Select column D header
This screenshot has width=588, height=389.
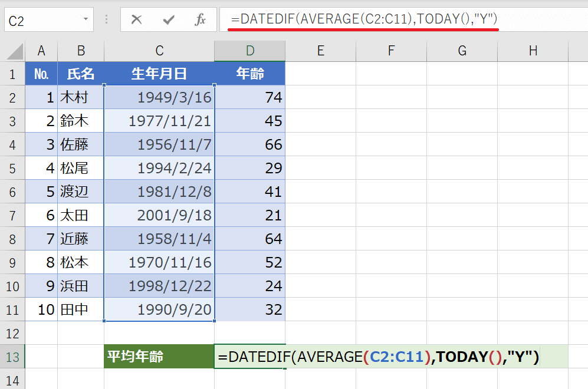click(249, 51)
